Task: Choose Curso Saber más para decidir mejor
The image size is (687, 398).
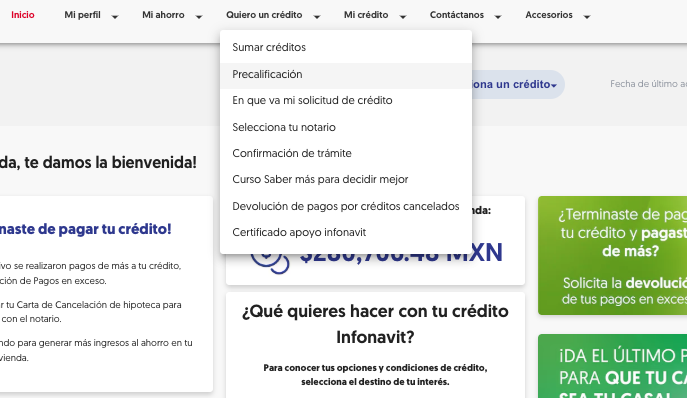Action: 346,180
